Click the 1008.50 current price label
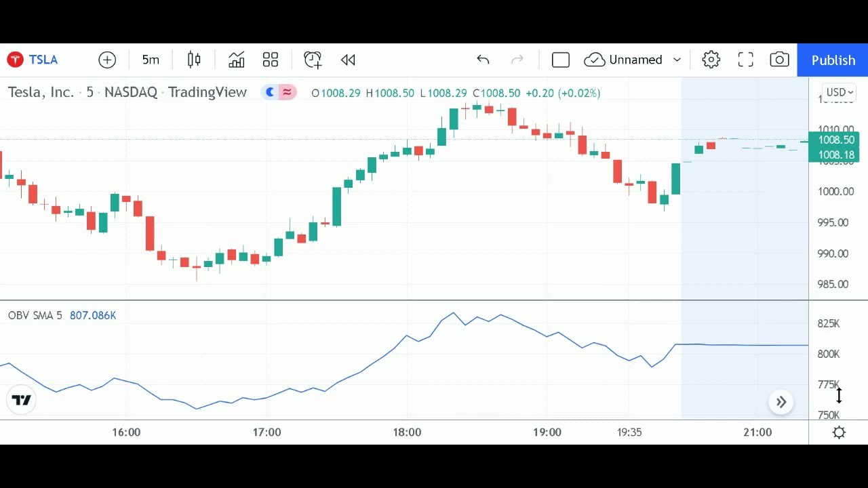868x488 pixels. [834, 140]
